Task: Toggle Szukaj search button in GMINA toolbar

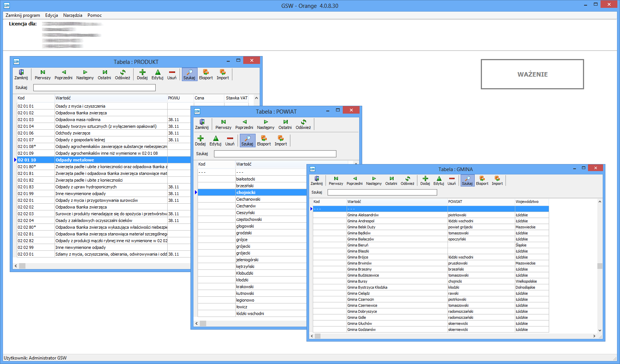Action: tap(467, 181)
